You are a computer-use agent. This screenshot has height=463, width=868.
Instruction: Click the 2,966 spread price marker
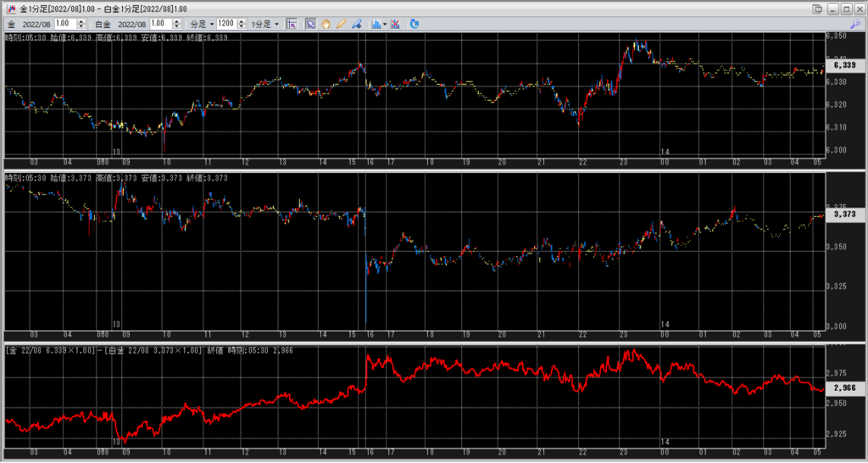point(843,388)
